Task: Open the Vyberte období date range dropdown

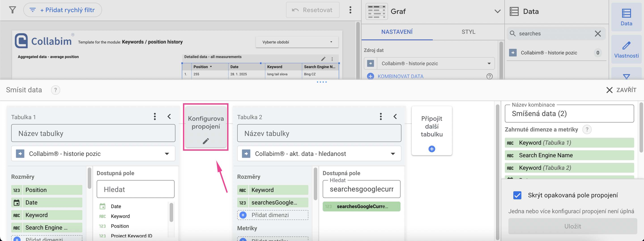Action: 297,42
